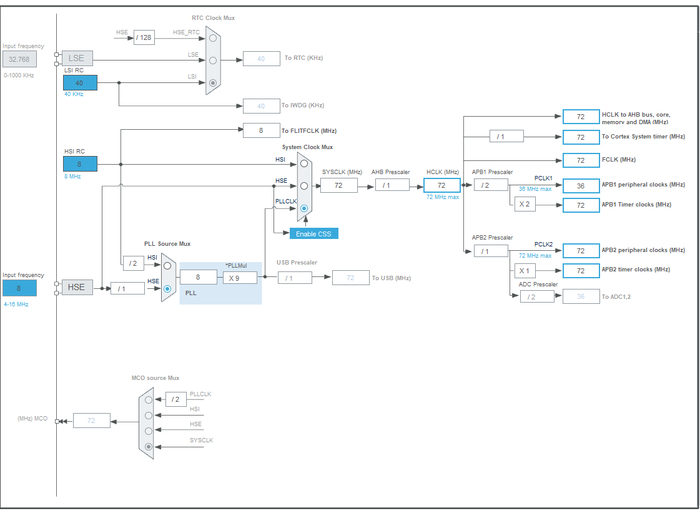Open the APB2 Prescaler dropdown
The height and width of the screenshot is (511, 700).
coord(491,251)
